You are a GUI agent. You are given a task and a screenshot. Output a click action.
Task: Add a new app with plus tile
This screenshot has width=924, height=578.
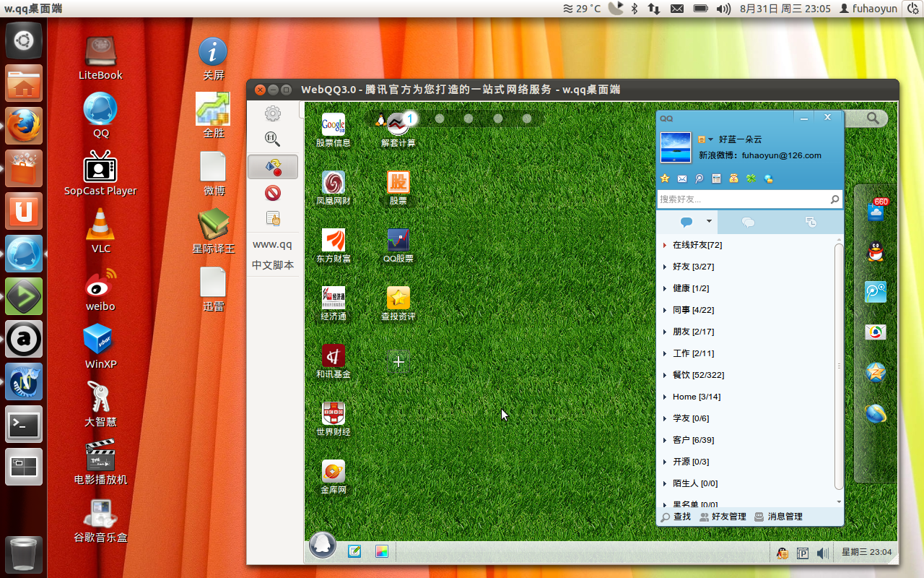(x=398, y=361)
